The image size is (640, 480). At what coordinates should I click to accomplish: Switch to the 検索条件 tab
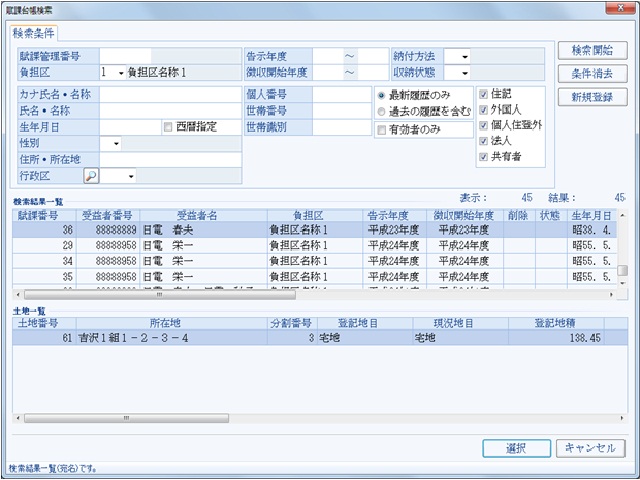coord(35,32)
